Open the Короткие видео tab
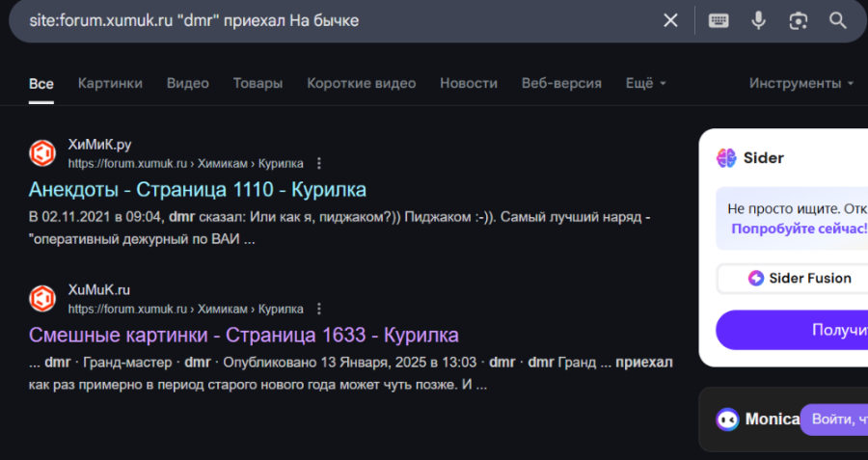Screen dimensions: 868x460 tap(362, 83)
